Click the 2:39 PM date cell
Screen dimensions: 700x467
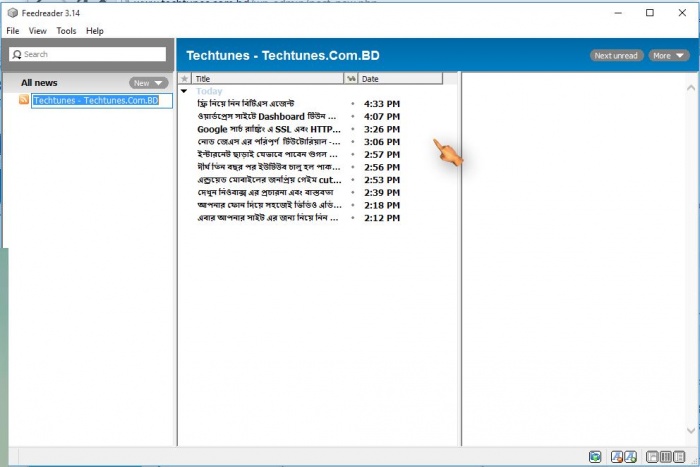click(x=382, y=192)
